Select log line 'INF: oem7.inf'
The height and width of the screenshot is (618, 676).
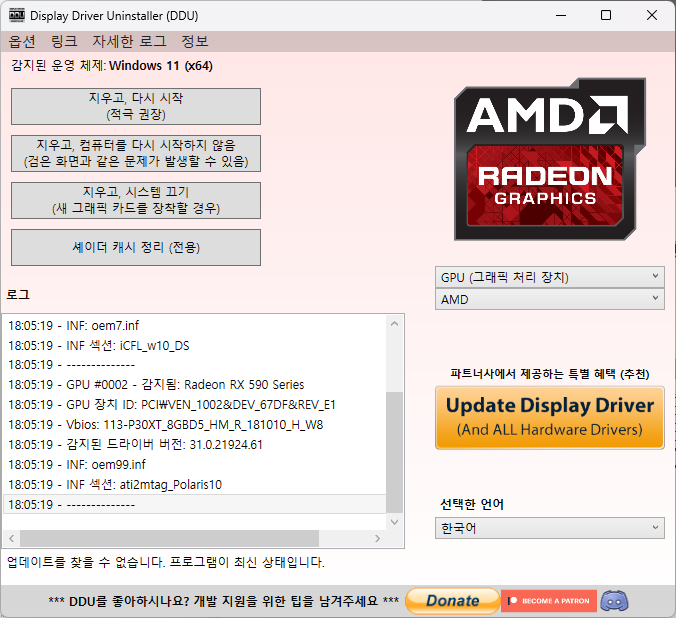(194, 326)
